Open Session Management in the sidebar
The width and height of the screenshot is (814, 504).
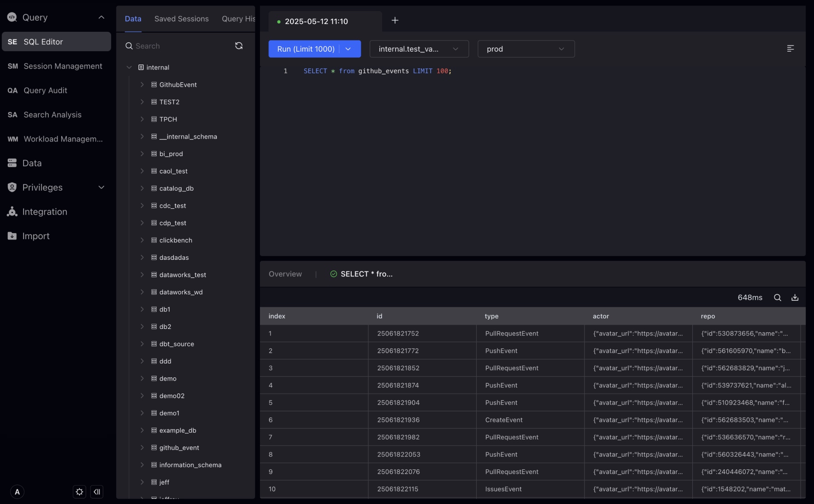pyautogui.click(x=63, y=66)
